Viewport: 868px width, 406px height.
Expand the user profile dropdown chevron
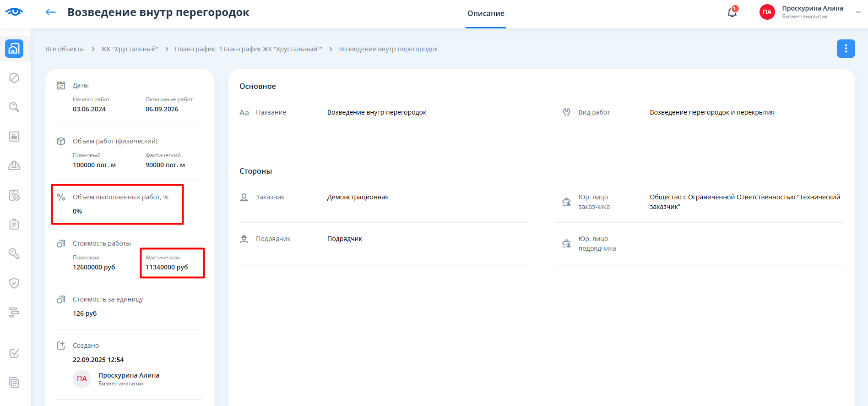(858, 12)
